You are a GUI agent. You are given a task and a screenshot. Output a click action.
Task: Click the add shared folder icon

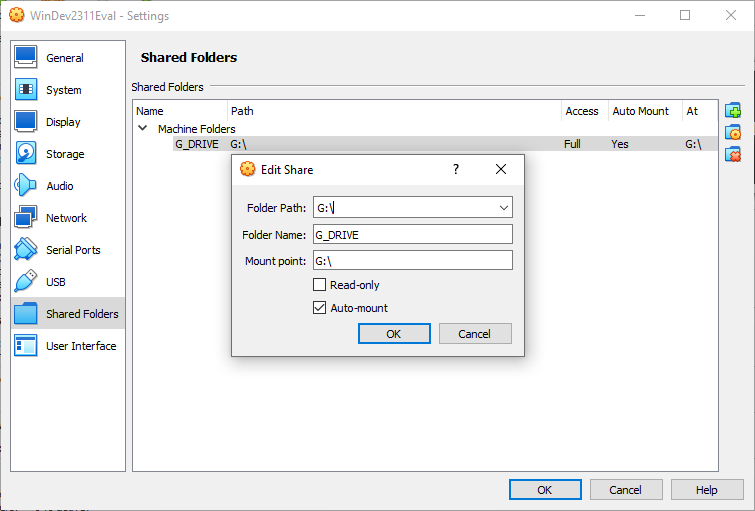pyautogui.click(x=733, y=111)
